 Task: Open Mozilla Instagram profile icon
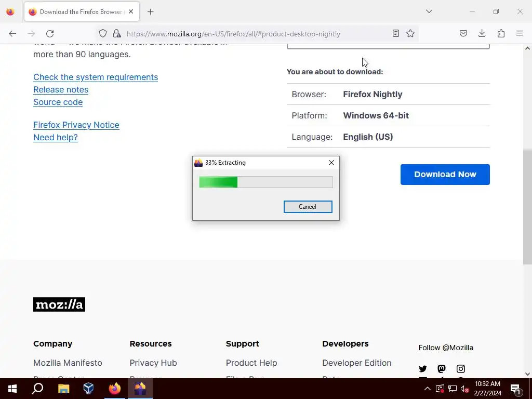coord(460,369)
